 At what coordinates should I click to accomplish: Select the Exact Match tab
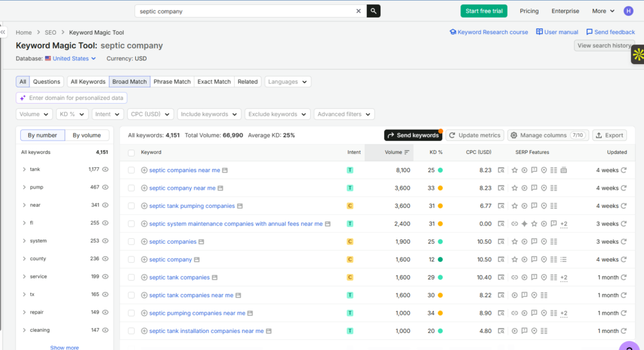pyautogui.click(x=214, y=82)
